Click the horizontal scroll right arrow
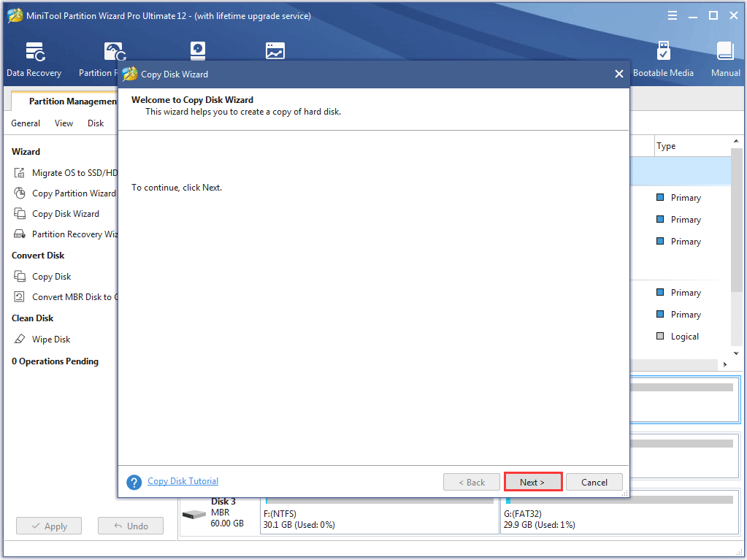747x560 pixels. point(724,364)
